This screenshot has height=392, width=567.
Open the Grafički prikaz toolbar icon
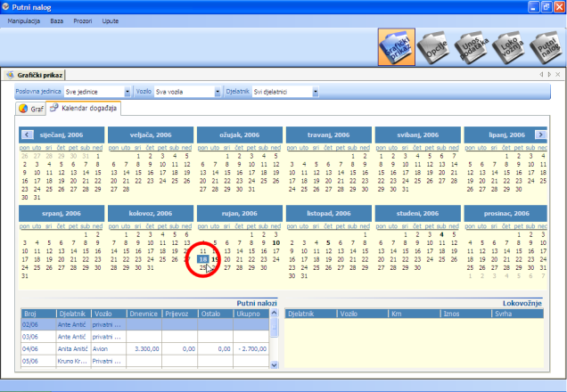click(x=397, y=47)
